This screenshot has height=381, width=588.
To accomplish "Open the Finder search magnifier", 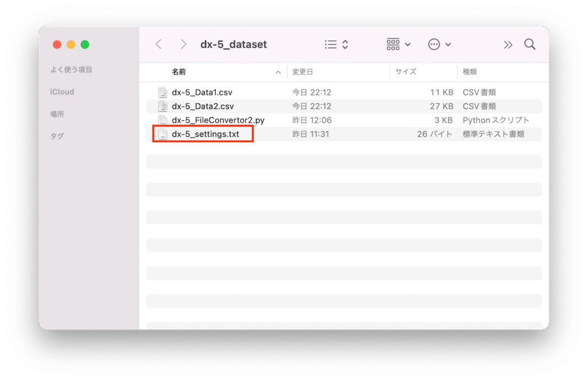I will tap(529, 44).
